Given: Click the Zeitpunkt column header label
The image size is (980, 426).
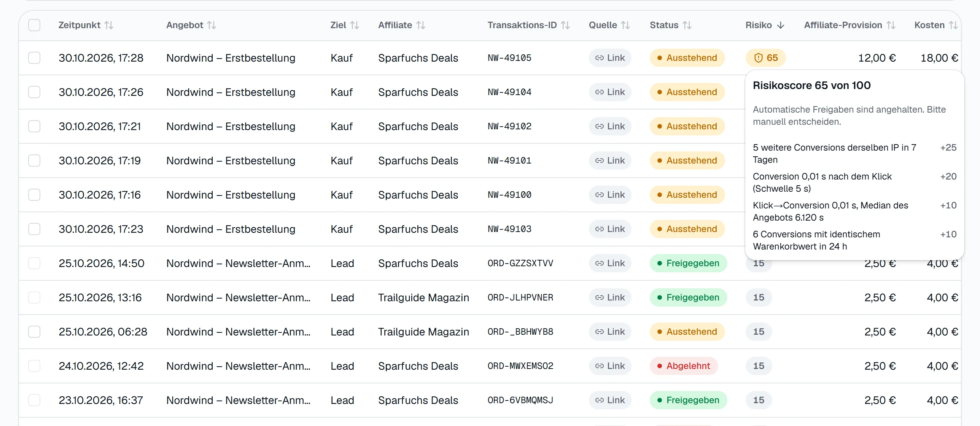Looking at the screenshot, I should coord(79,25).
